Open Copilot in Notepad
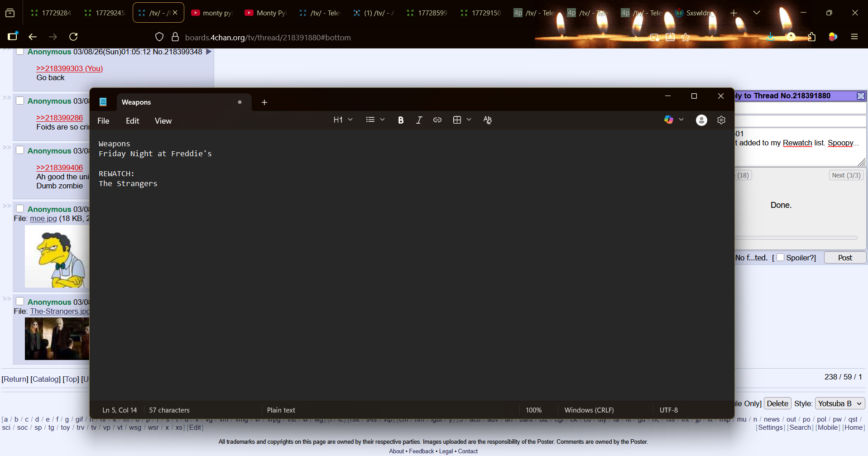Image resolution: width=868 pixels, height=456 pixels. point(669,120)
